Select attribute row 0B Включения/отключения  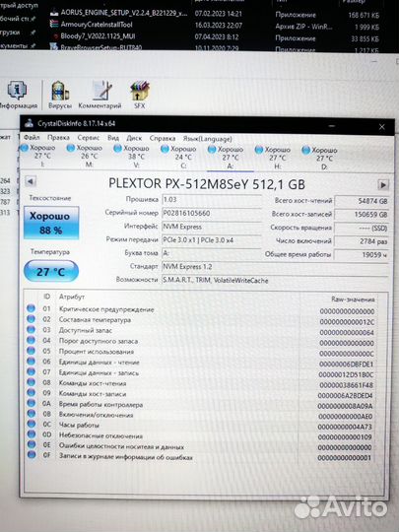[201, 415]
